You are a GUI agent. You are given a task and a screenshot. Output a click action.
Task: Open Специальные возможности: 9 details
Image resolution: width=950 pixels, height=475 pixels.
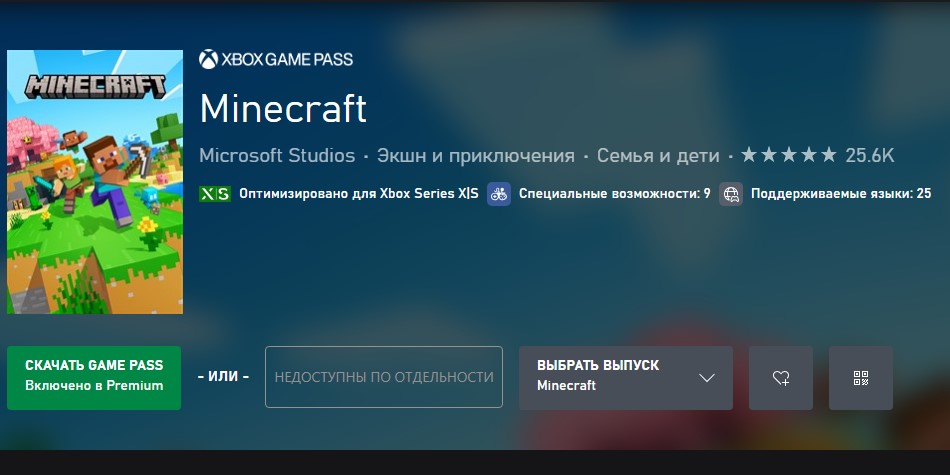(614, 194)
